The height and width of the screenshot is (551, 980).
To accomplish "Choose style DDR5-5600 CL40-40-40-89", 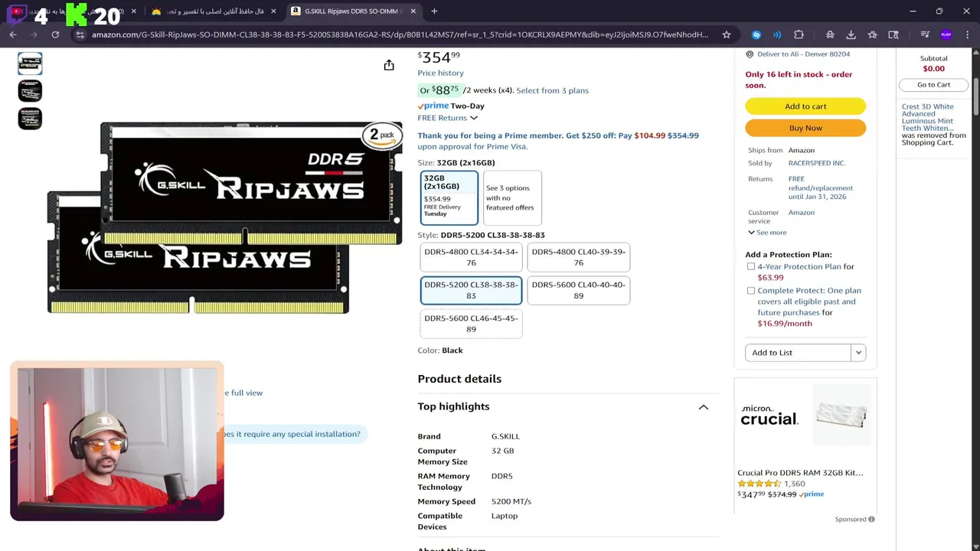I will coord(578,290).
